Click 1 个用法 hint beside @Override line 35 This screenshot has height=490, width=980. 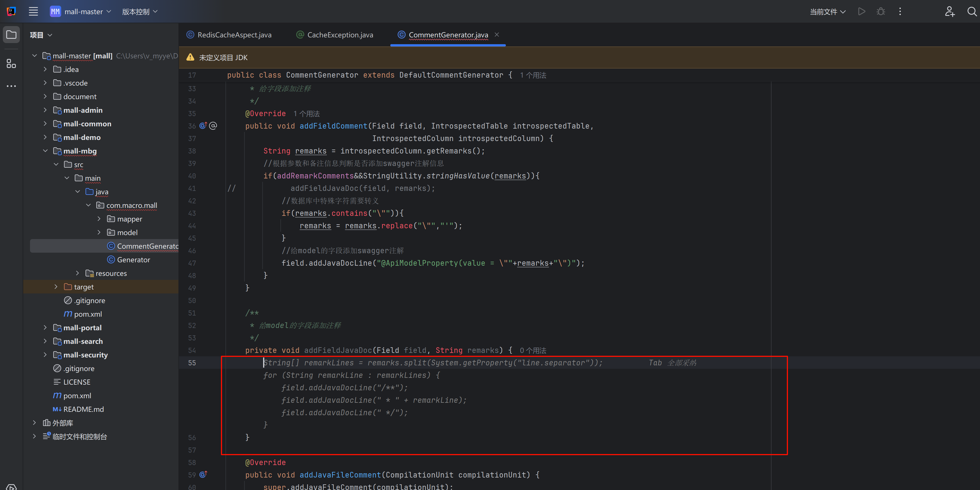[307, 114]
